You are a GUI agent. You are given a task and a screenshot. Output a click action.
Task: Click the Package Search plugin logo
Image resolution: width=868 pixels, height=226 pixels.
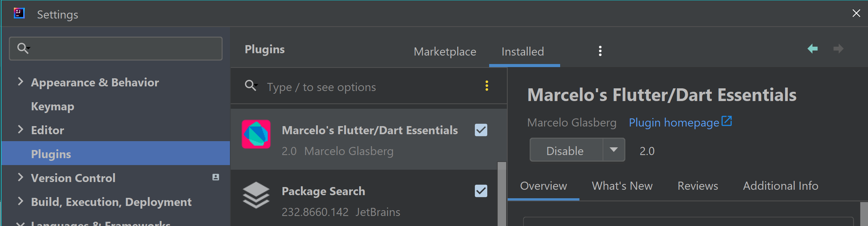(256, 195)
